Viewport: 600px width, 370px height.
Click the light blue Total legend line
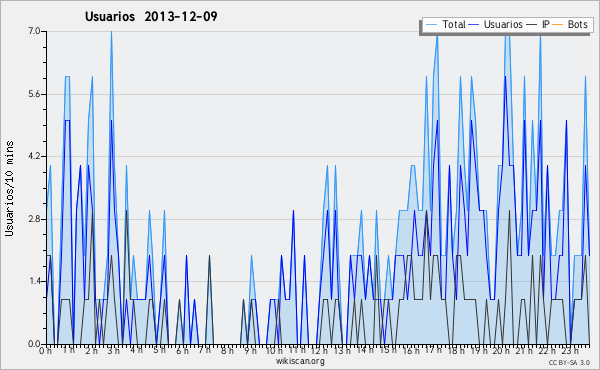click(432, 25)
